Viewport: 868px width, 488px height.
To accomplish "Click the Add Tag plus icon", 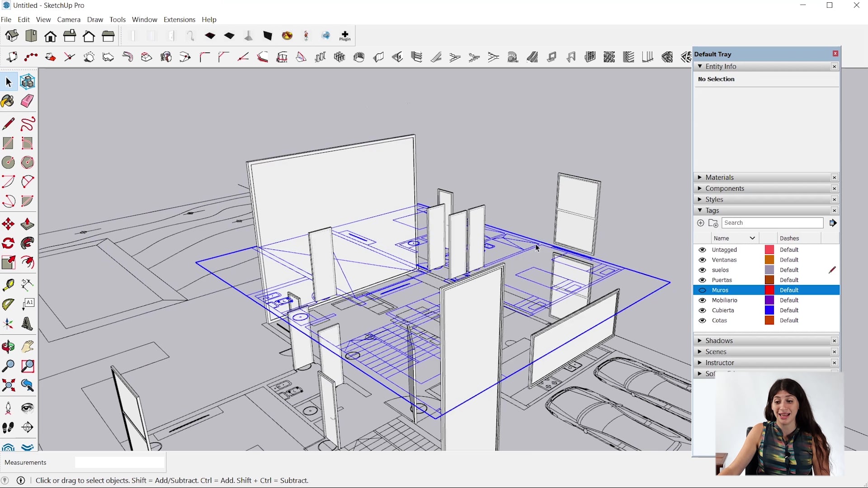I will (700, 223).
